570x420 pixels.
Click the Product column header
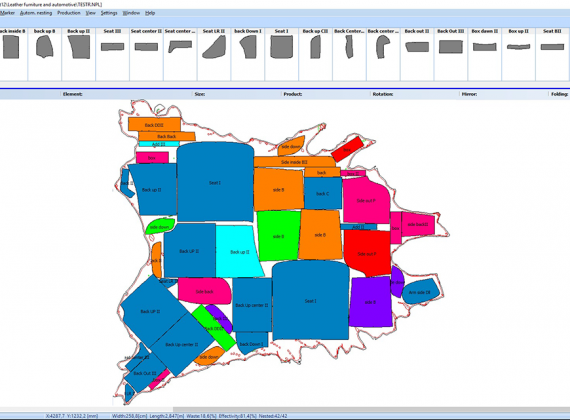(293, 94)
